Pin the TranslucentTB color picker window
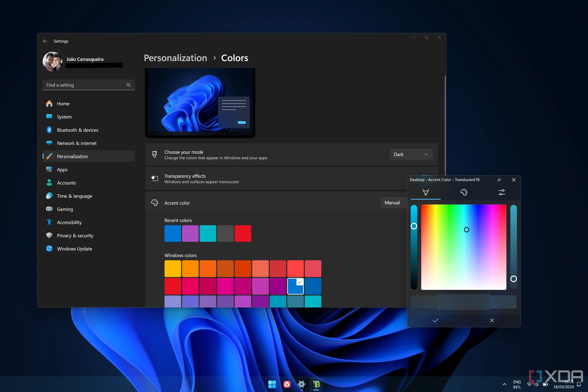Viewport: 588px width, 392px height. (x=499, y=180)
